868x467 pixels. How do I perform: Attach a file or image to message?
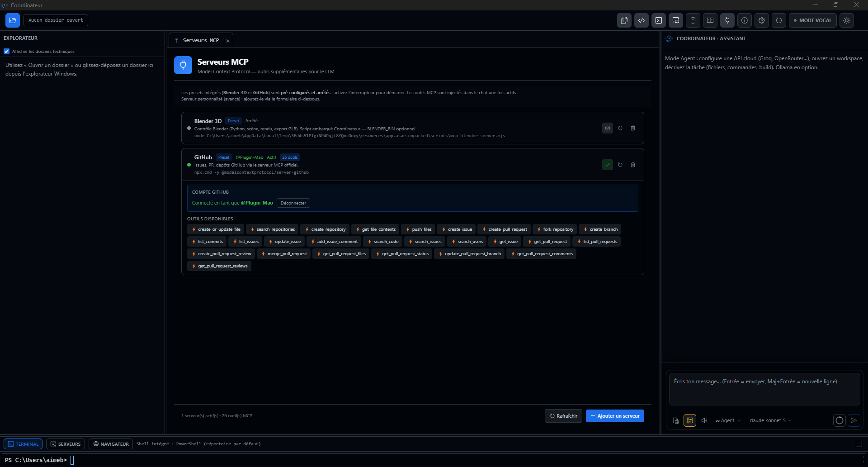(x=676, y=420)
